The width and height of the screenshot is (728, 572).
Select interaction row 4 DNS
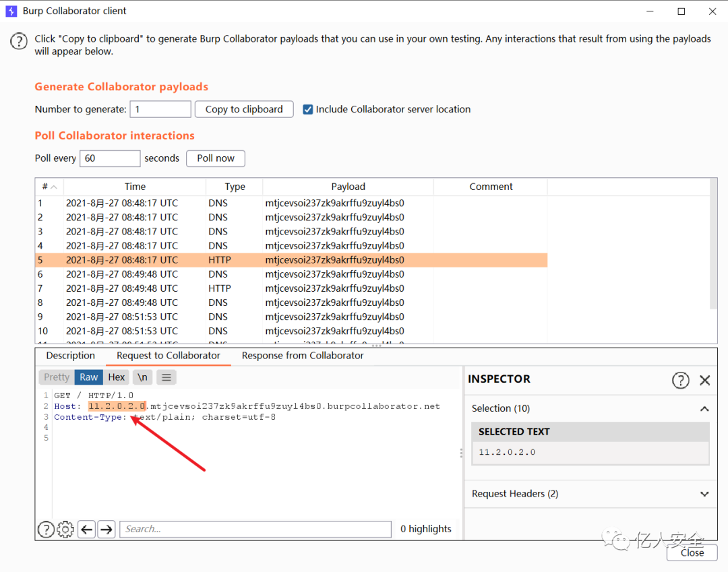click(292, 246)
